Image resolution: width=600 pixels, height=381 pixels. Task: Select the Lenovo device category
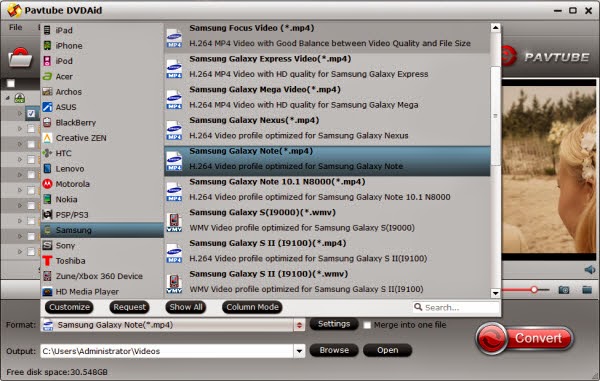102,168
